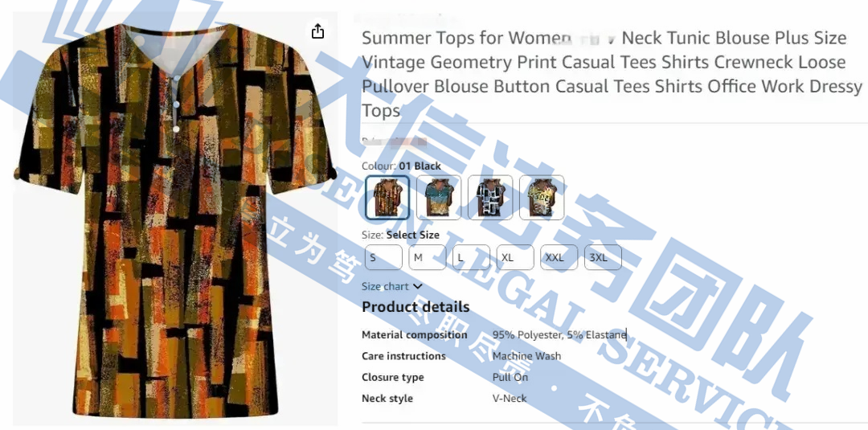Expand the chevron beside Size chart
868x430 pixels.
pos(417,287)
